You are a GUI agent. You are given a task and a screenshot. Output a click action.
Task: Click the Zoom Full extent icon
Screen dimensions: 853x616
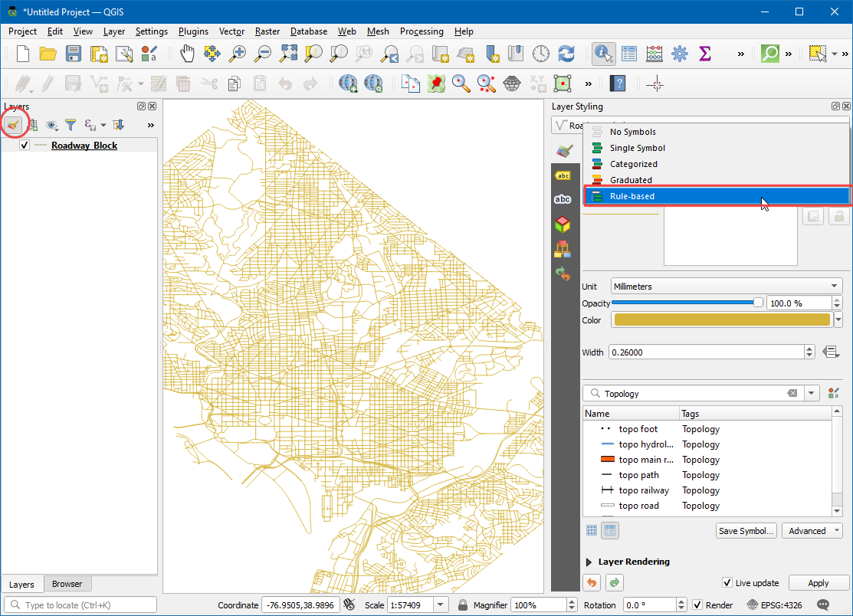point(288,54)
